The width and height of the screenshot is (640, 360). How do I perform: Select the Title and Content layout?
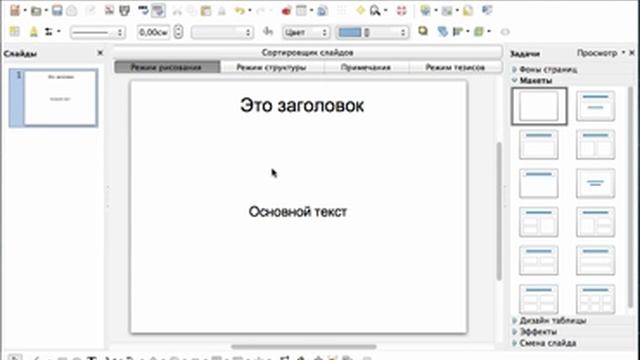click(539, 144)
